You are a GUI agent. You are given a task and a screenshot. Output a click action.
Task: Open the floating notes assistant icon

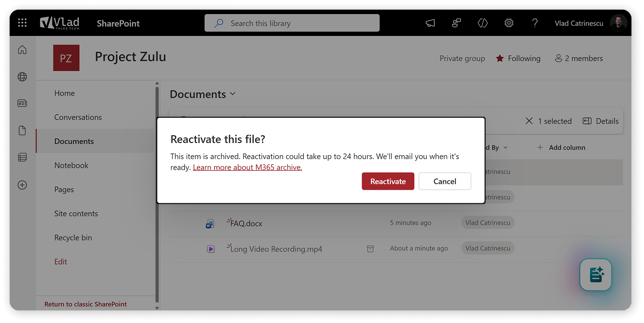pos(595,275)
